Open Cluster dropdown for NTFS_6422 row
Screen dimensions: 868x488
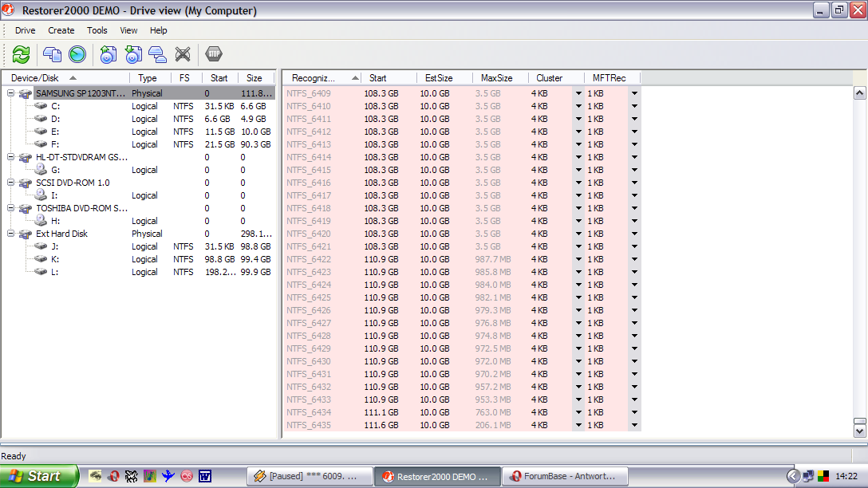click(578, 259)
